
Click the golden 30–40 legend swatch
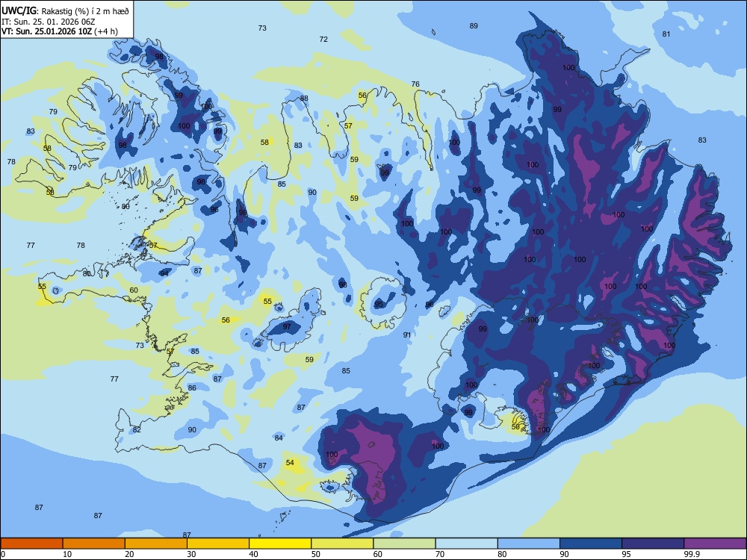[218, 544]
